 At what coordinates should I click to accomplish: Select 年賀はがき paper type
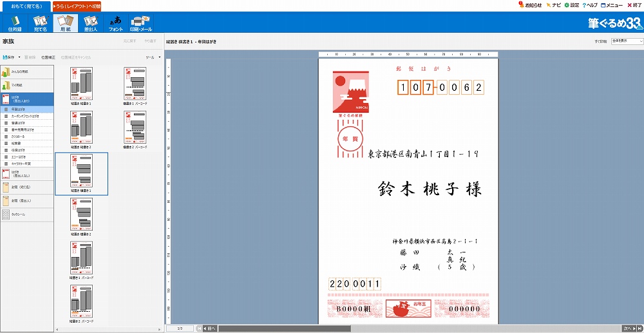coord(26,109)
